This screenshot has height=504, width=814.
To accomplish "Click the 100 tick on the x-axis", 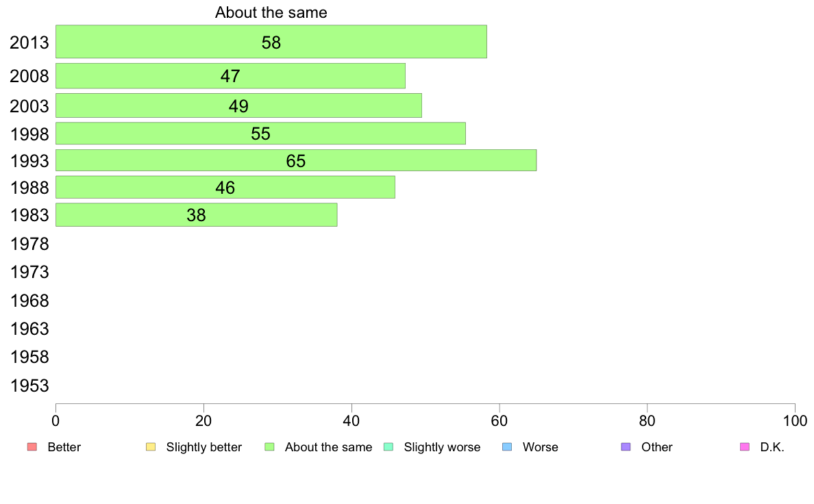I will pos(795,420).
